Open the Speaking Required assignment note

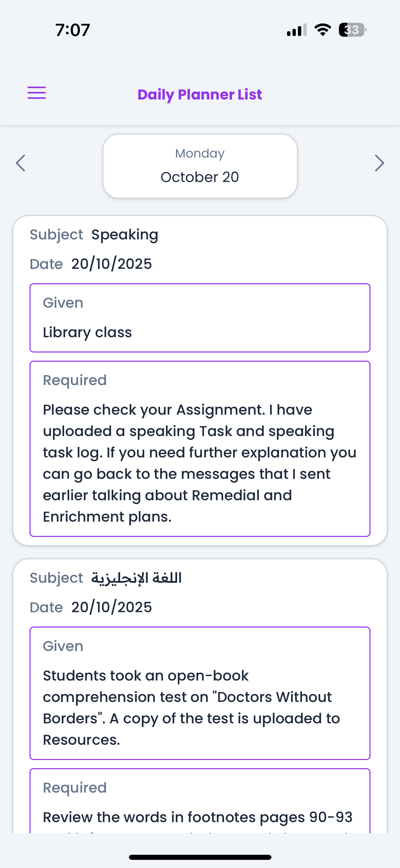tap(200, 449)
